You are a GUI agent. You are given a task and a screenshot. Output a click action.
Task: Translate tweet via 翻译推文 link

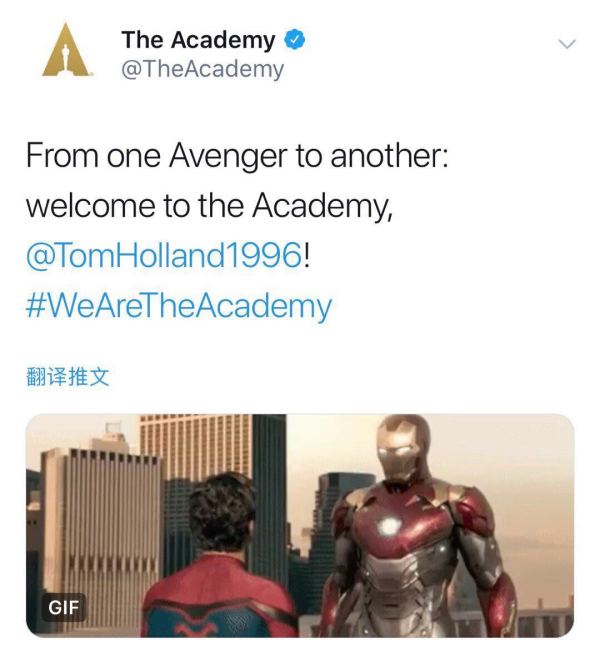(x=68, y=377)
